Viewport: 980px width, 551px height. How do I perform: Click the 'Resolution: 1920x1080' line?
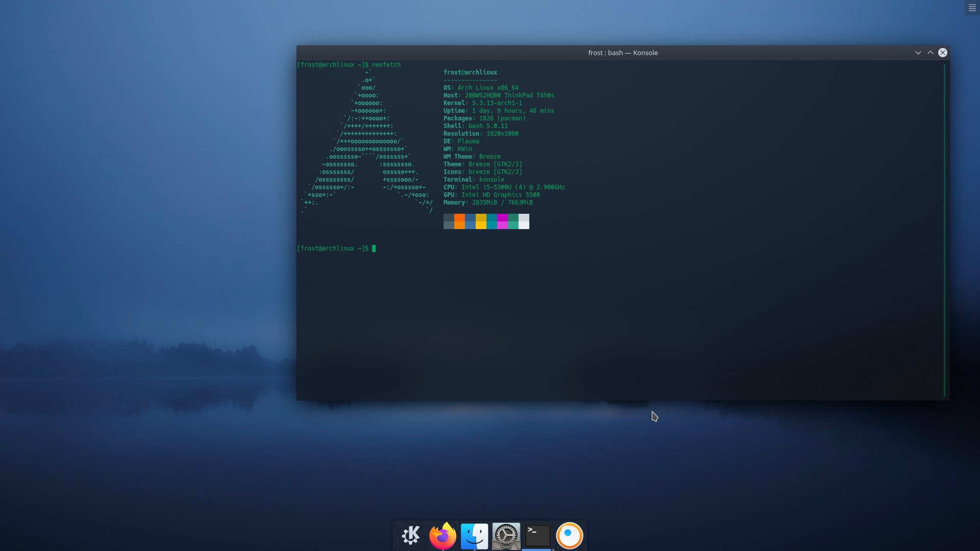click(x=481, y=134)
